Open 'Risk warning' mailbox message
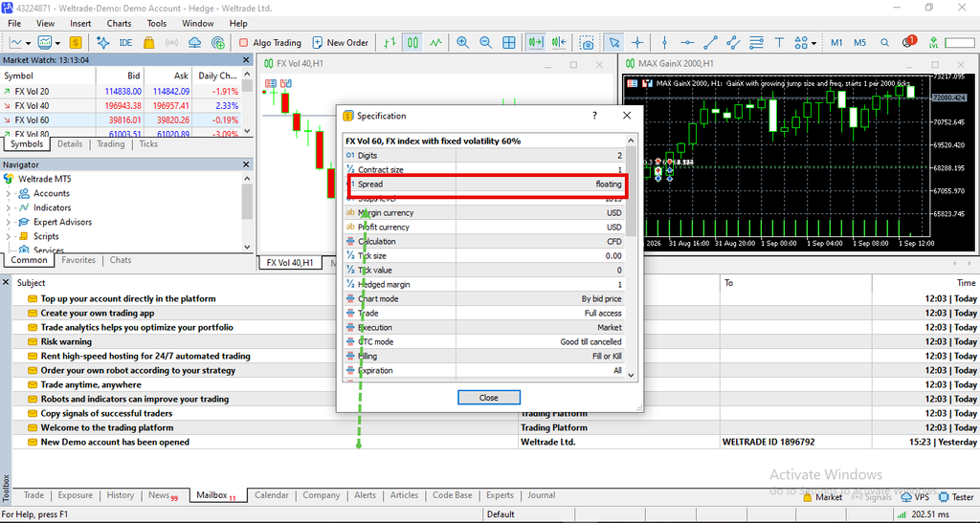 tap(66, 342)
